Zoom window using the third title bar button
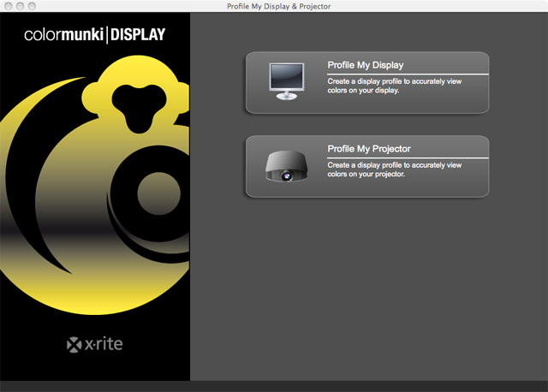The width and height of the screenshot is (548, 392). (32, 6)
